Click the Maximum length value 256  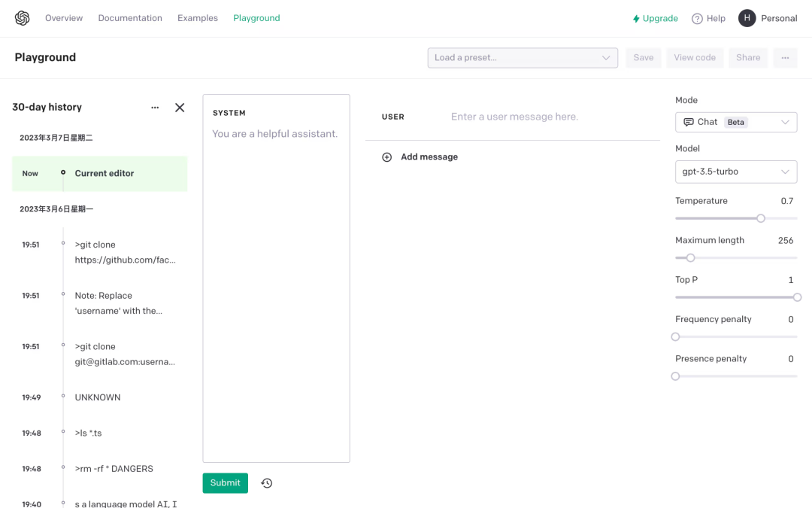[x=786, y=241]
